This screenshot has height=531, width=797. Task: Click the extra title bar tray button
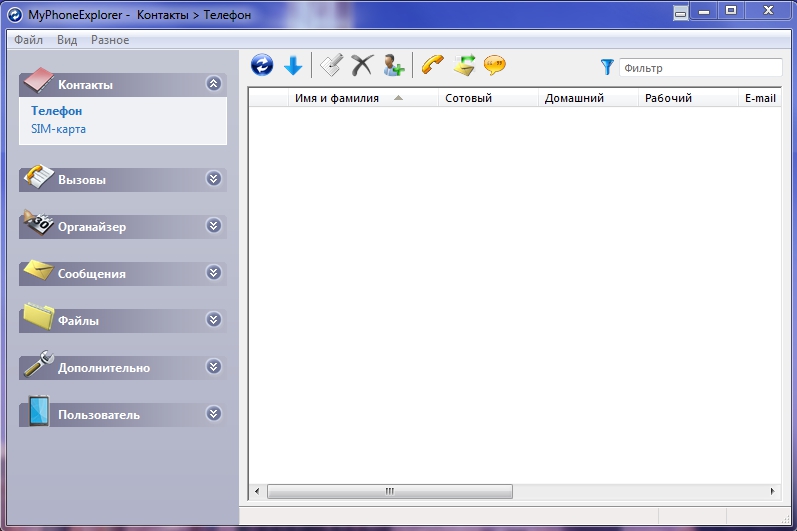[x=681, y=12]
